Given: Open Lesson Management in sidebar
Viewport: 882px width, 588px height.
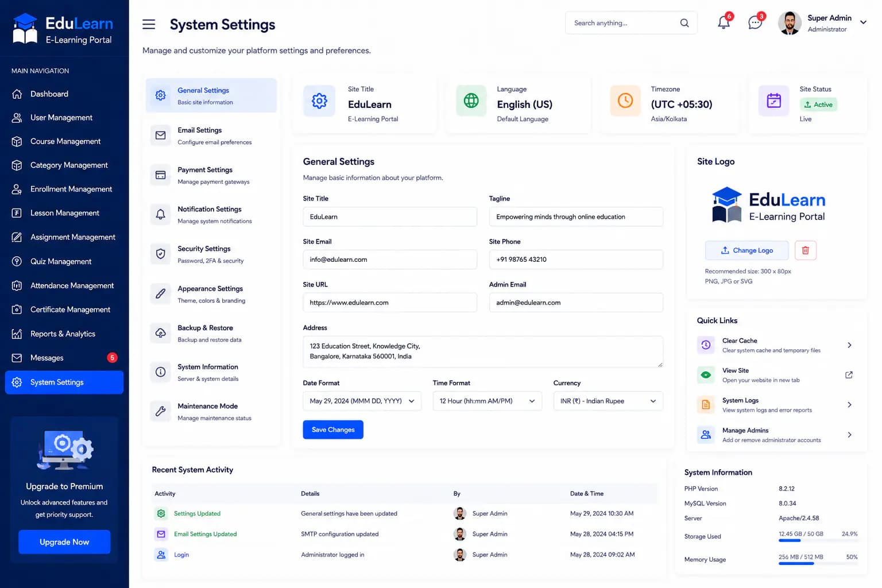Looking at the screenshot, I should (x=64, y=213).
